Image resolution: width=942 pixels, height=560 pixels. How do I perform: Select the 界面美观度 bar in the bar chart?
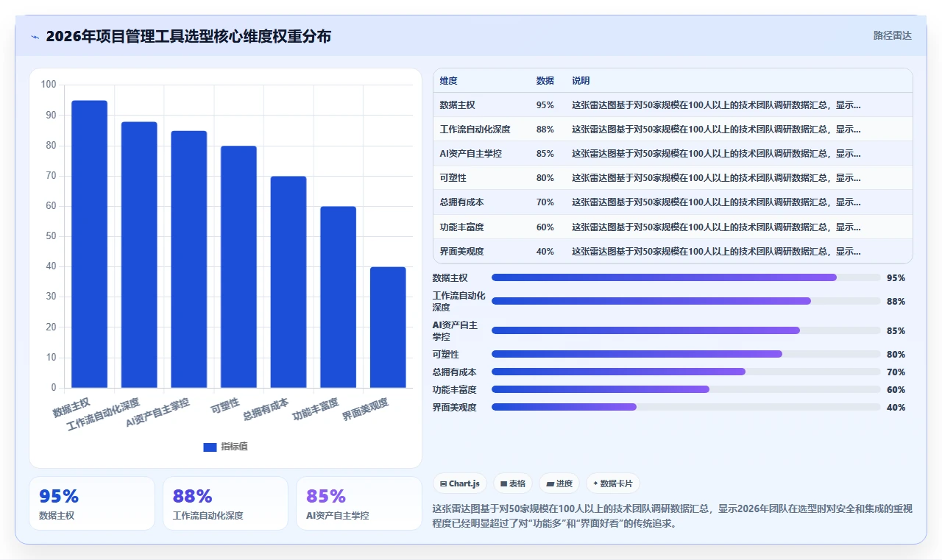click(x=388, y=327)
